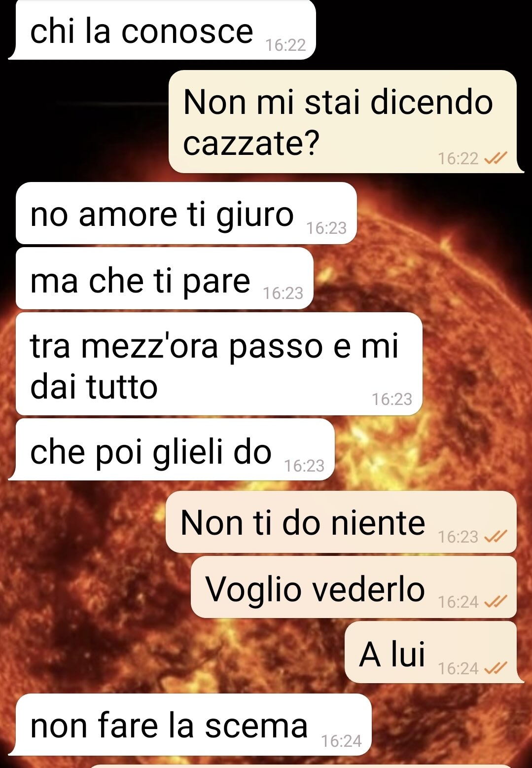Select the 'Voglio vederlo' sent message
This screenshot has width=532, height=768.
(x=354, y=587)
